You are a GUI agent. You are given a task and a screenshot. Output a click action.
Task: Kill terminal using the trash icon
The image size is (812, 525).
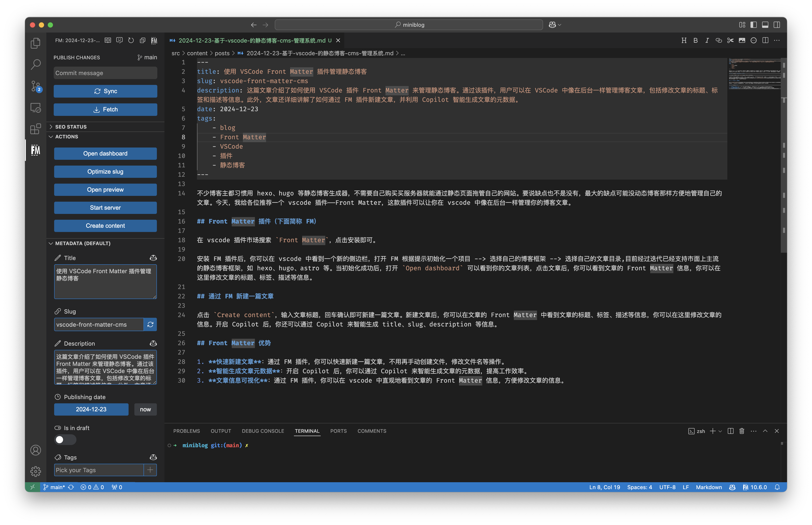pos(742,431)
